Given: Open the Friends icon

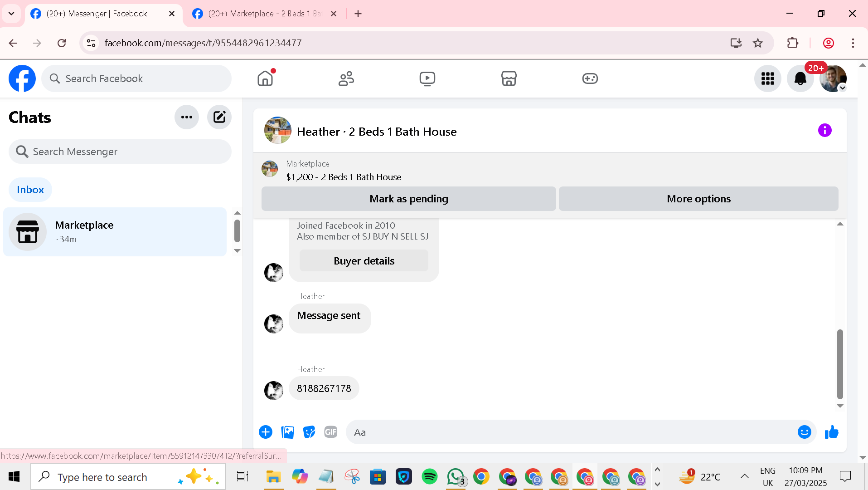Looking at the screenshot, I should [346, 78].
